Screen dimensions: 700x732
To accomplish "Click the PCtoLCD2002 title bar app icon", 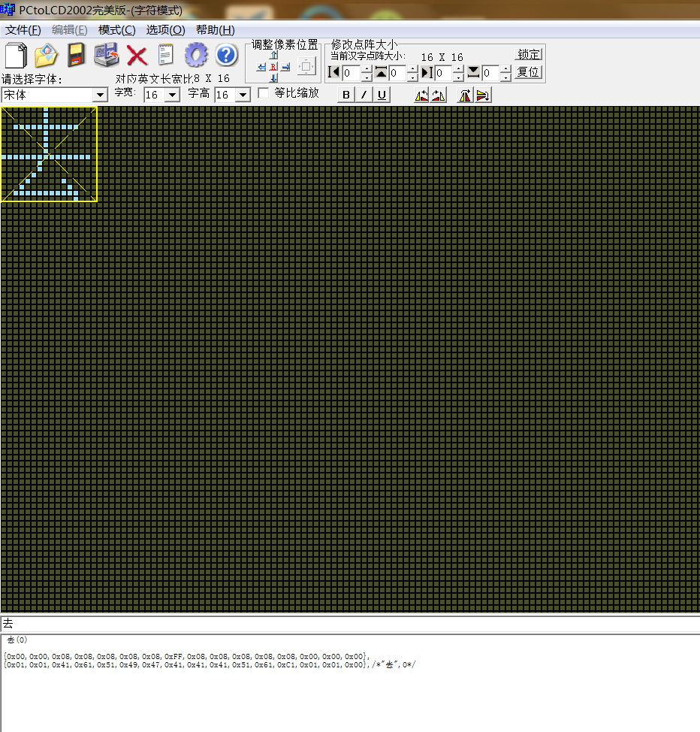I will [8, 9].
